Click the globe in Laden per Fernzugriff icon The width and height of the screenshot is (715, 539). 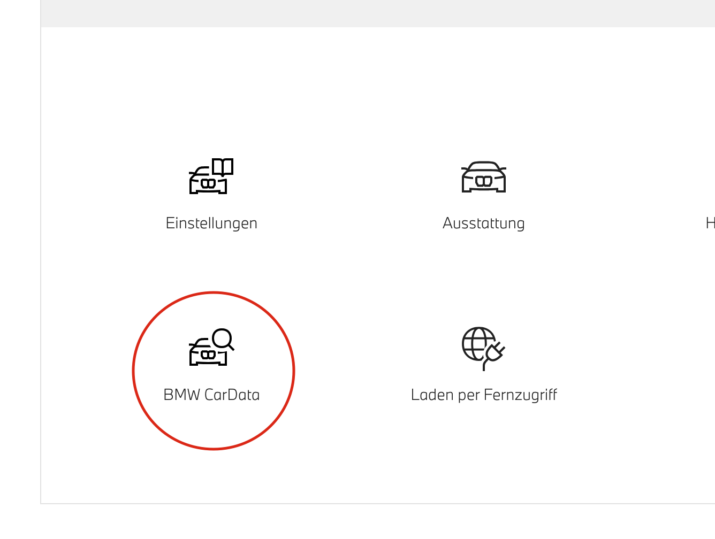(476, 343)
